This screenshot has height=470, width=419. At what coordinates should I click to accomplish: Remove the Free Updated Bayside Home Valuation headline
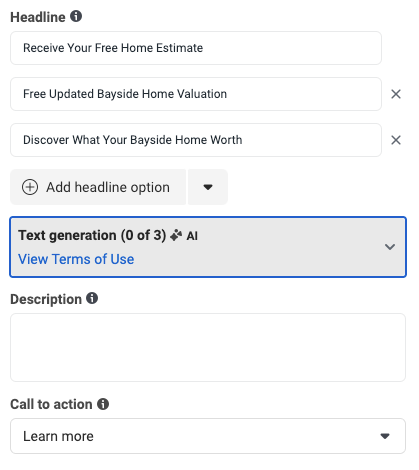pos(396,94)
